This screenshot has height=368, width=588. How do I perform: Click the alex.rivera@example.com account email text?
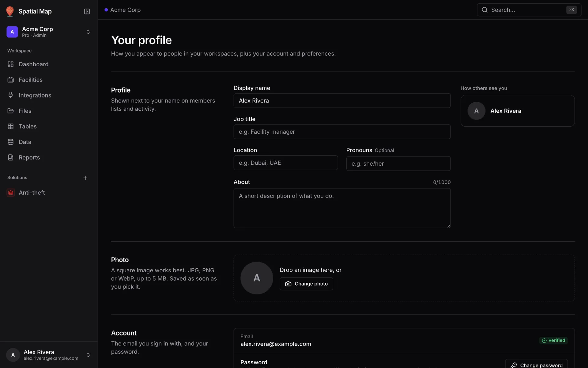point(276,344)
